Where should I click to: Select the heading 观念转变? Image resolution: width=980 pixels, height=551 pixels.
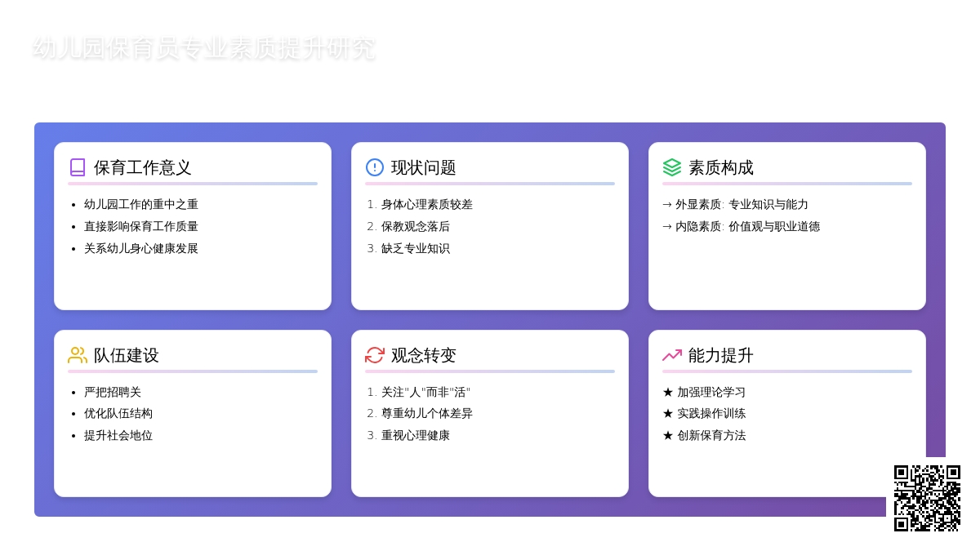tap(424, 355)
